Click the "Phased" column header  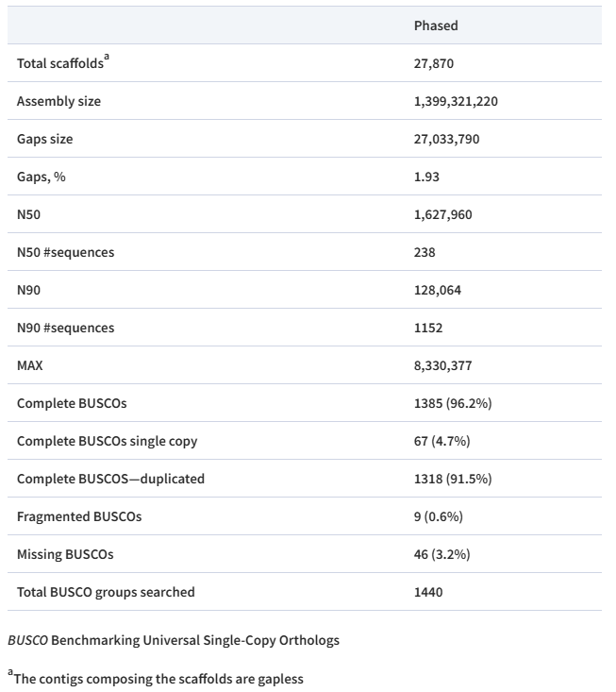click(x=436, y=25)
